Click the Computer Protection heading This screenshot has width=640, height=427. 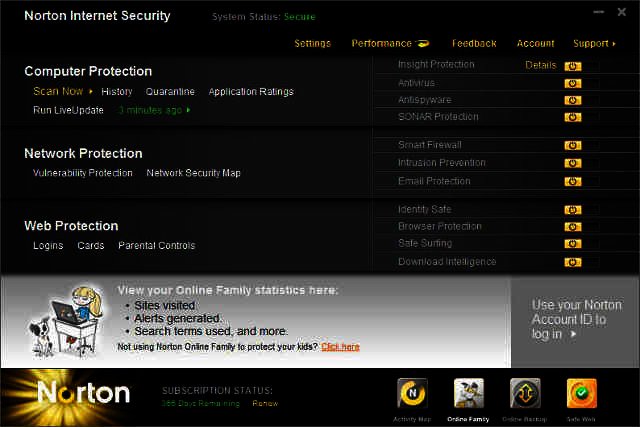tap(88, 71)
